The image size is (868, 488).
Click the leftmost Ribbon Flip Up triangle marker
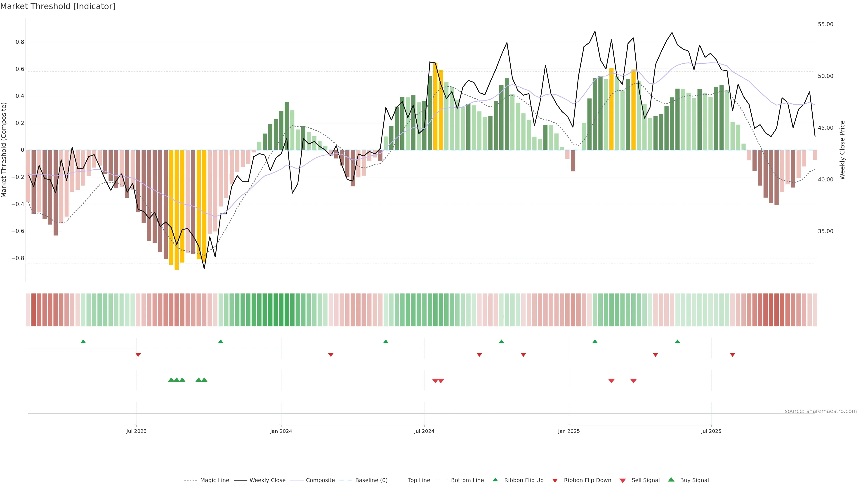[x=83, y=342]
